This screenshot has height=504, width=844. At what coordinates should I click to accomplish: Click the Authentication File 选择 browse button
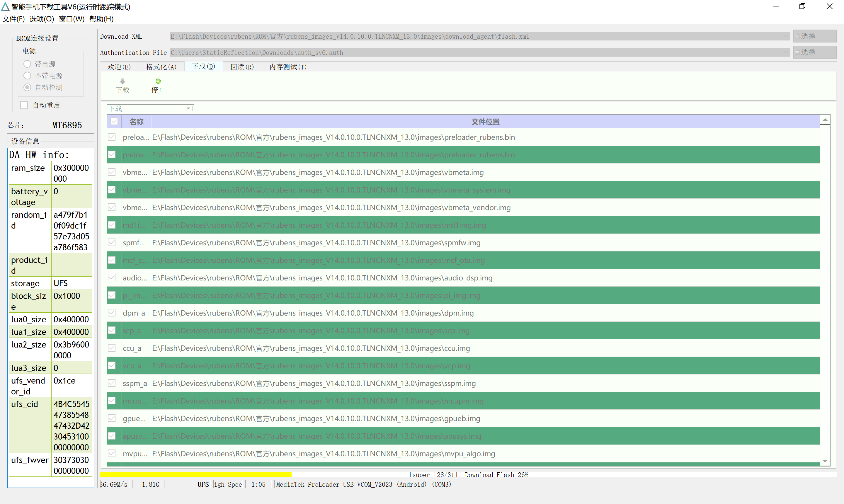click(815, 52)
